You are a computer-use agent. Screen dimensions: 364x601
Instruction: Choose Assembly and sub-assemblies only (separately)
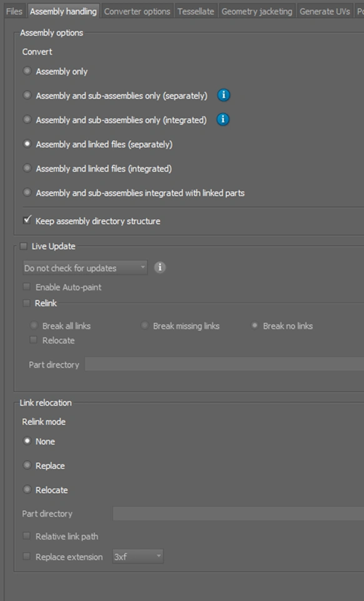click(x=27, y=95)
